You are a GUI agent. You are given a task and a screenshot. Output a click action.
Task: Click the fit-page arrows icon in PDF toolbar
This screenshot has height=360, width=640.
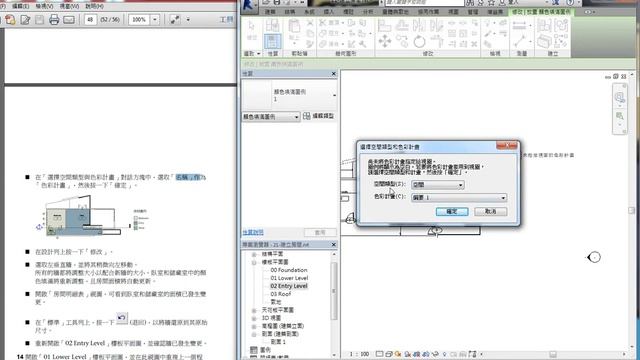point(175,19)
